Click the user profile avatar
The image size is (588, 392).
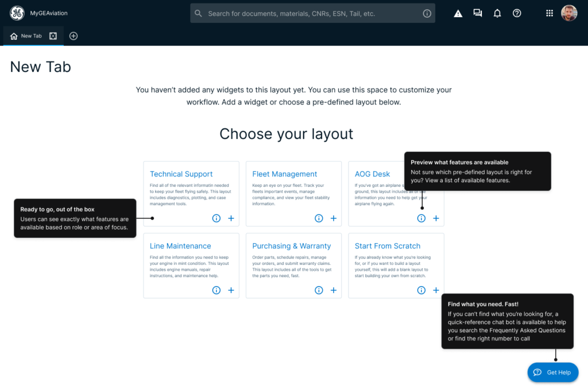569,13
